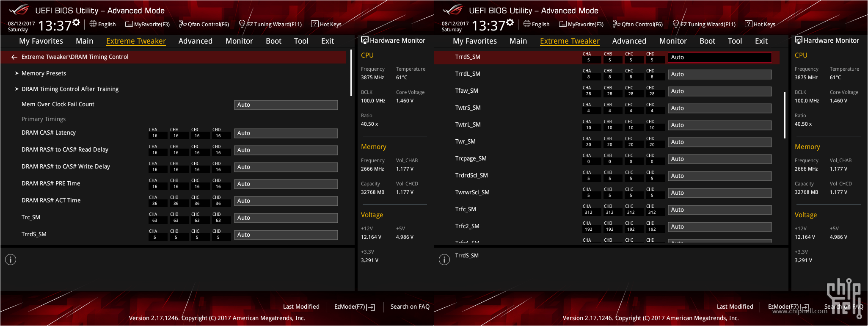
Task: Open Qfan Control(F6) in right window
Action: click(x=638, y=24)
